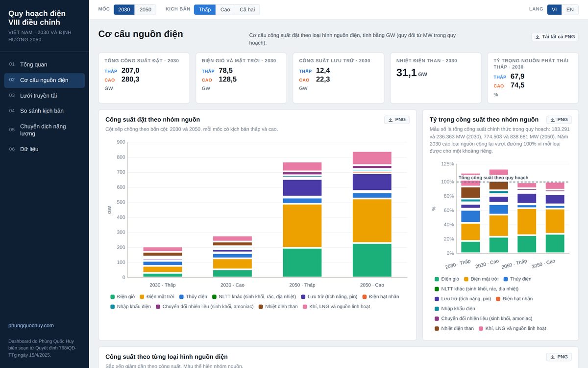Click wind segment of 2050 · Cao bar
Viewport: 588px width, 368px height.
pos(372,261)
